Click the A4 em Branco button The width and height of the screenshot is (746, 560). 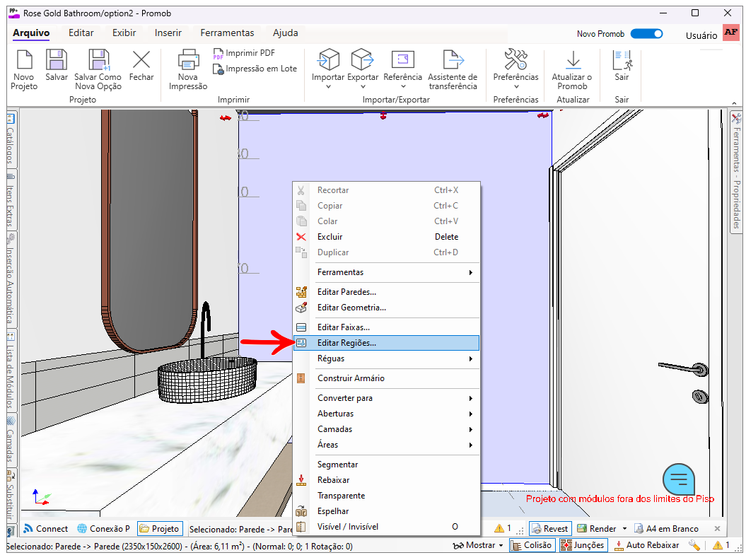pyautogui.click(x=667, y=529)
